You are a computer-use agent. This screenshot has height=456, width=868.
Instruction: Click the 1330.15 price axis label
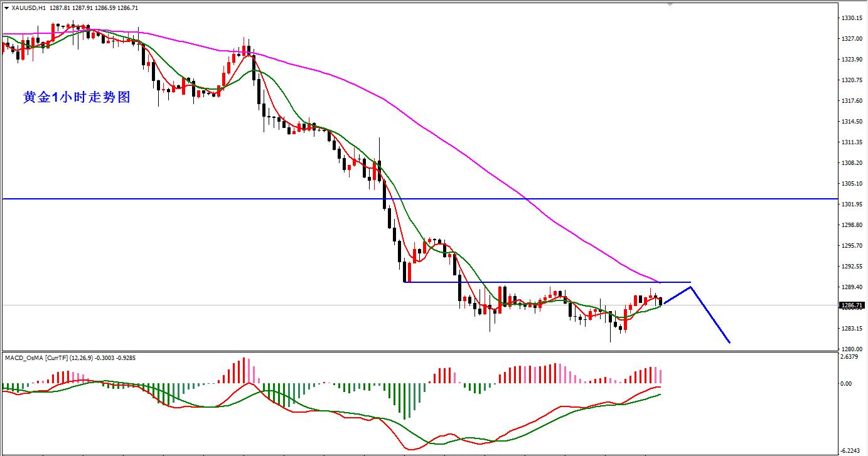tap(852, 18)
